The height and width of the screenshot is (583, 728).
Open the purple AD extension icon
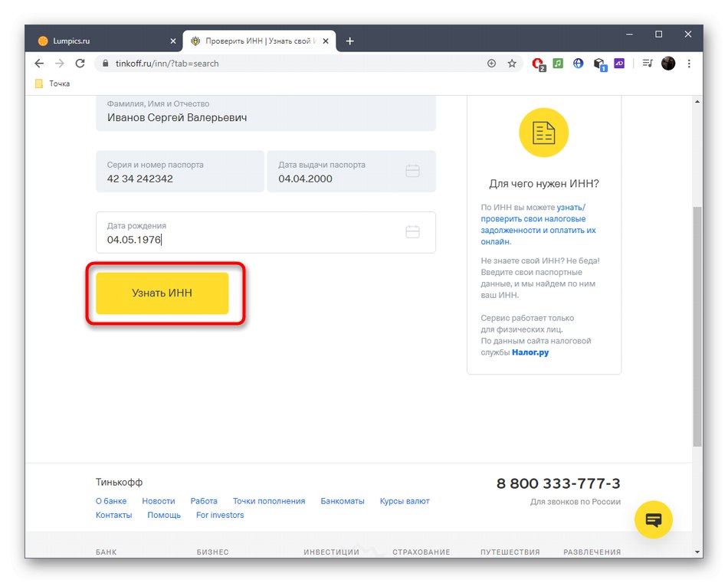619,64
